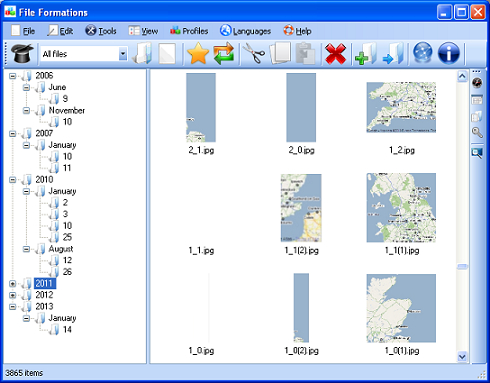Click the red X delete icon

pyautogui.click(x=335, y=54)
